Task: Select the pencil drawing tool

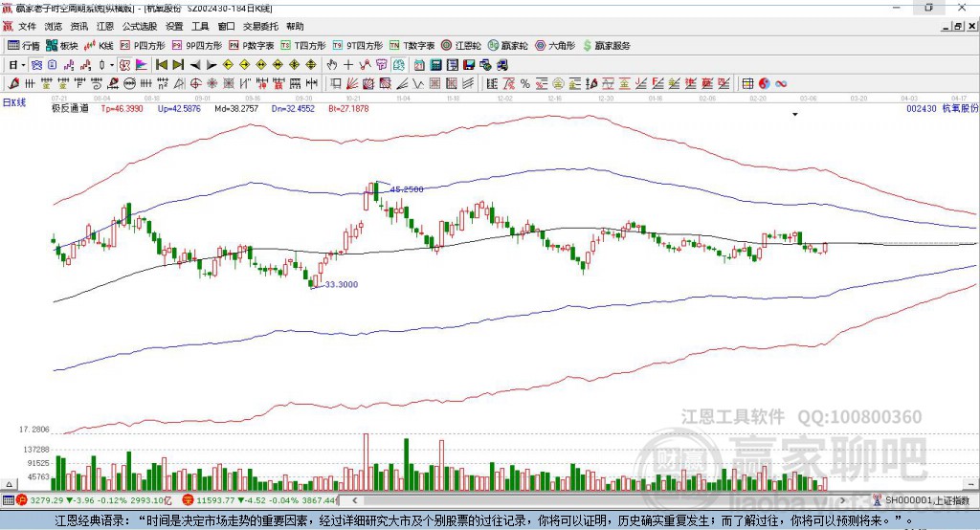Action: 13,84
